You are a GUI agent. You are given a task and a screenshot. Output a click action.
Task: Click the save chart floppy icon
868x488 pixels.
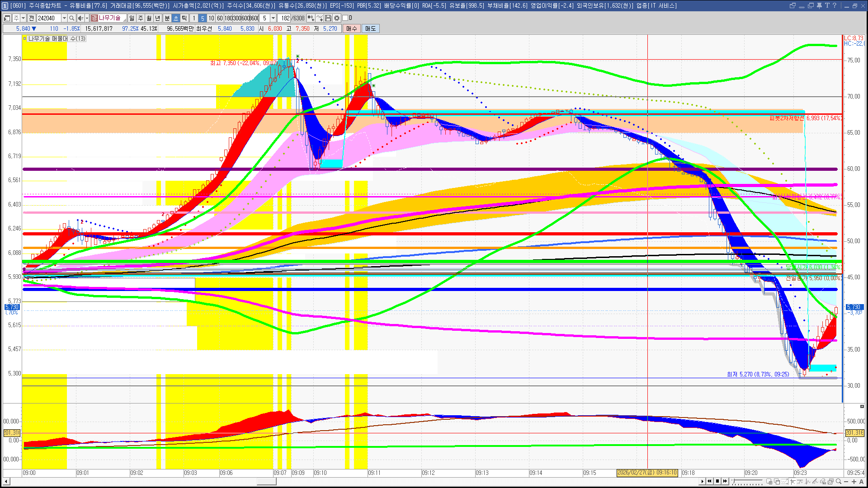pos(328,18)
